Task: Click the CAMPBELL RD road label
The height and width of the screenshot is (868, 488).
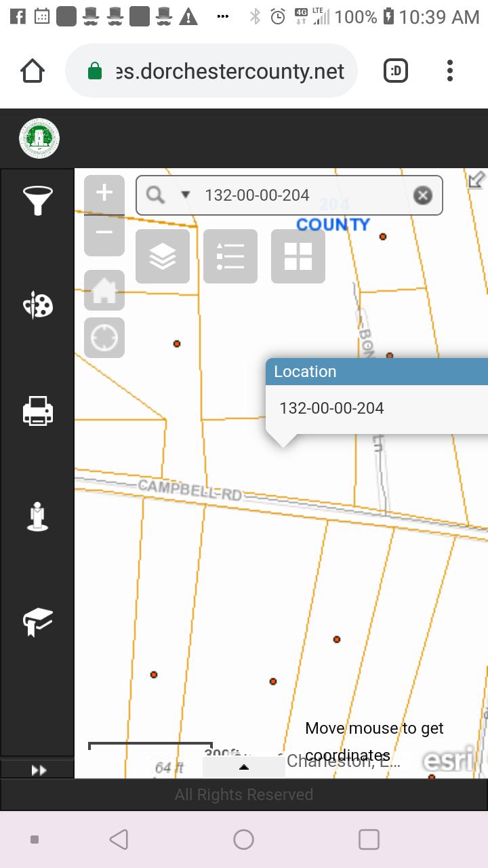Action: [x=190, y=490]
